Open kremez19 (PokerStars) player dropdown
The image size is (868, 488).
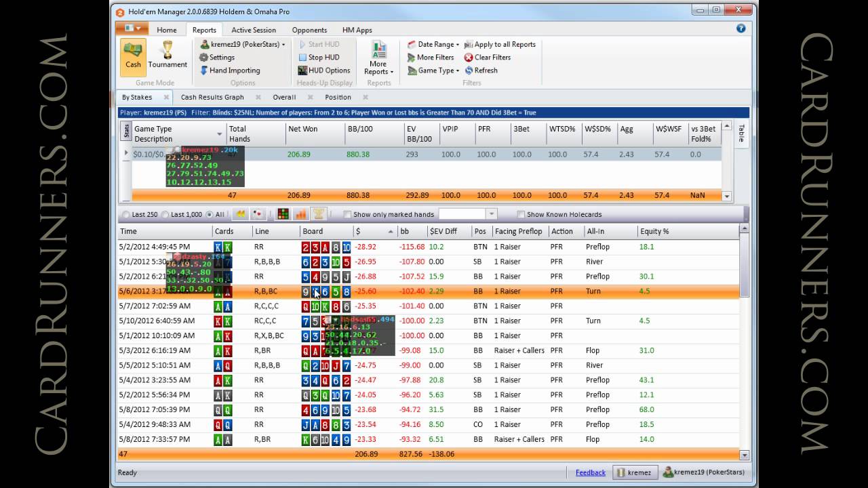click(x=243, y=45)
